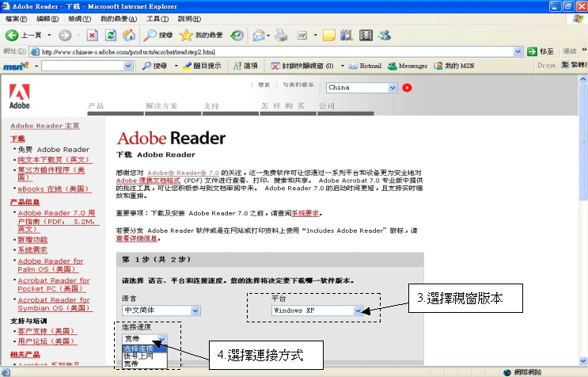Open the popup blocker dropdown arrow
Screen dimensions: 588x377
[343, 66]
